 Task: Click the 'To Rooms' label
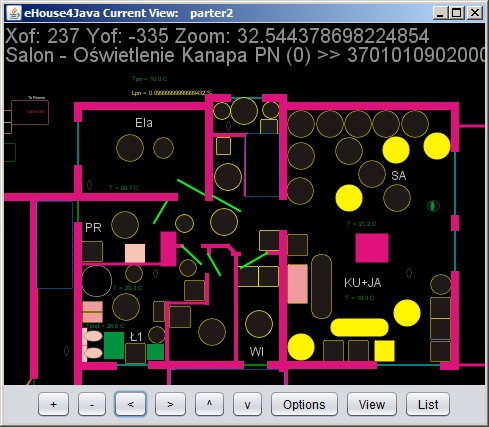coord(36,98)
